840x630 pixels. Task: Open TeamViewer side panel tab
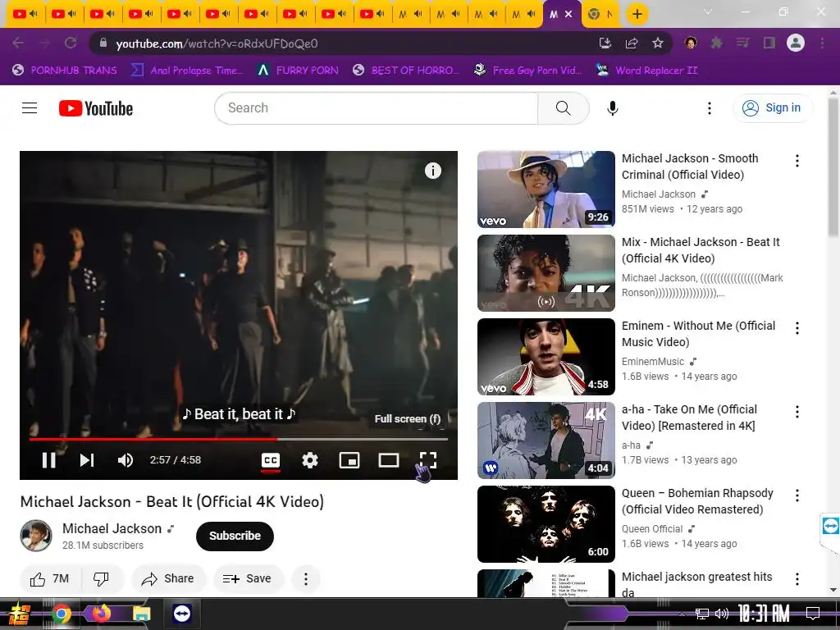(x=830, y=527)
